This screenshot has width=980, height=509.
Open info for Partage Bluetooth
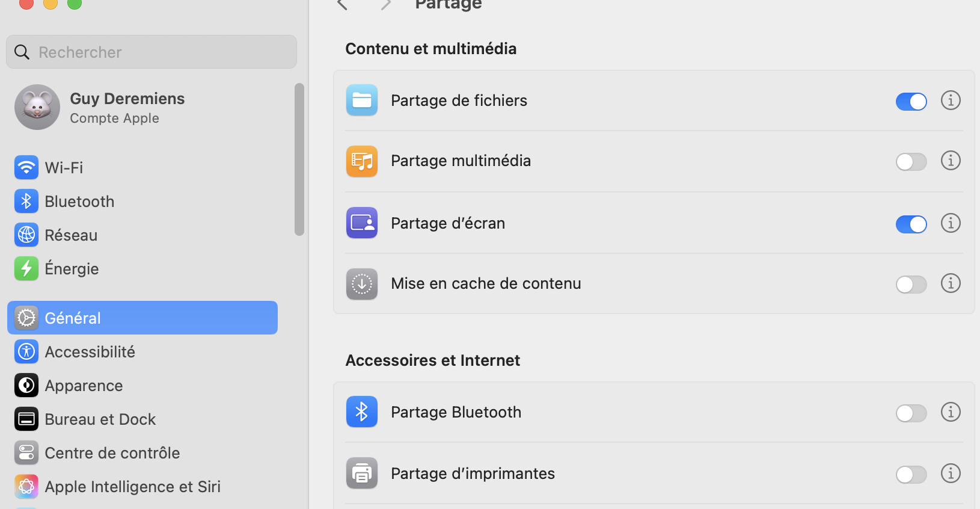[951, 412]
